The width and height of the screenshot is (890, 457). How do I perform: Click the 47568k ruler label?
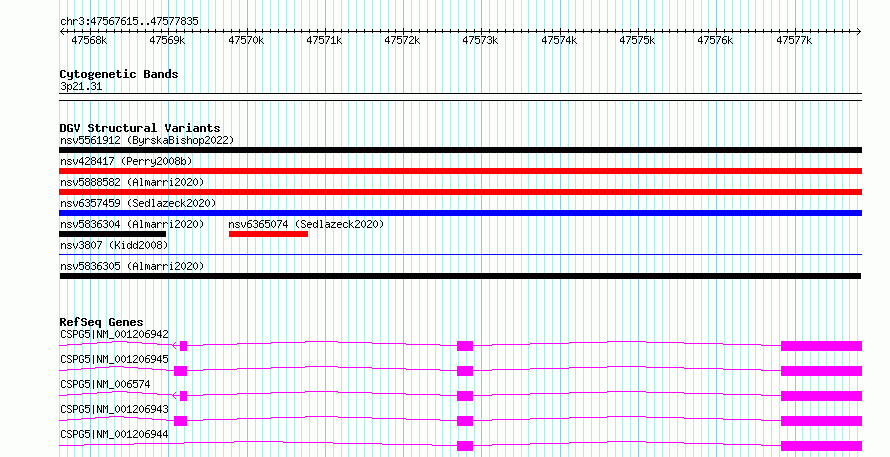pyautogui.click(x=89, y=40)
